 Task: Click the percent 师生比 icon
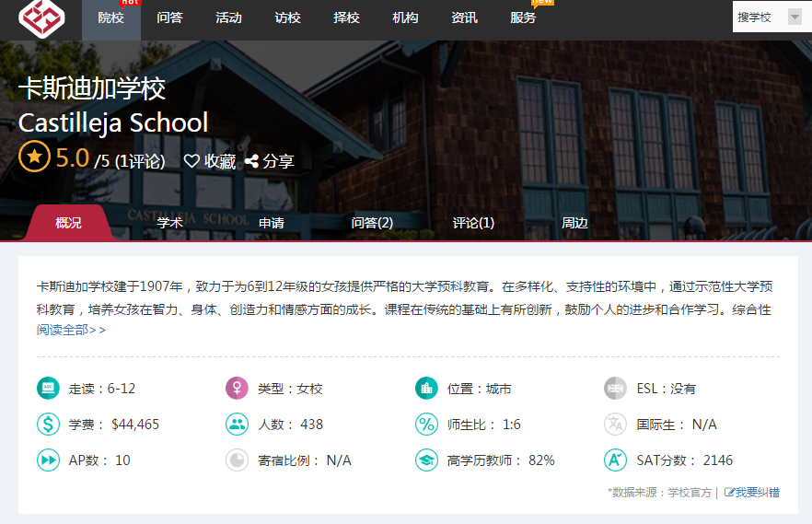pos(427,424)
